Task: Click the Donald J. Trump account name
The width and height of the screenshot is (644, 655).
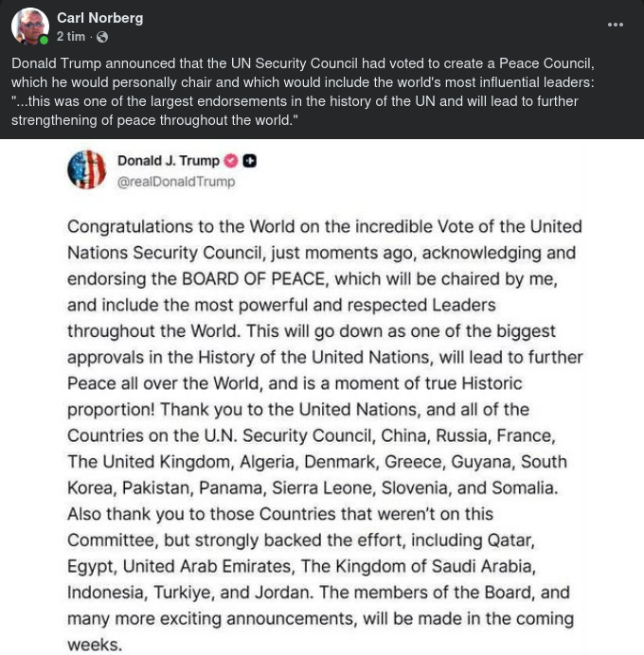Action: tap(168, 161)
